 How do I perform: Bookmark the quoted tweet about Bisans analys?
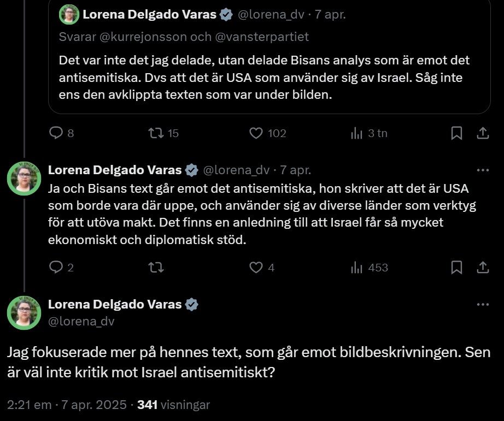[456, 133]
